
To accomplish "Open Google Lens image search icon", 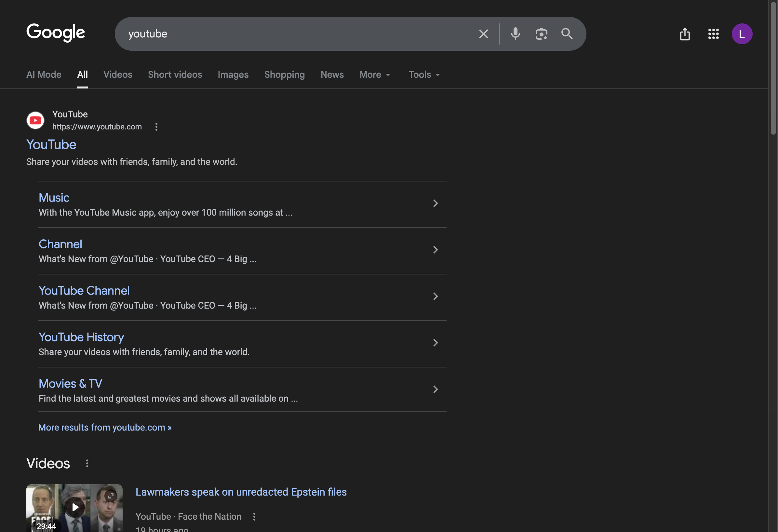I will [x=541, y=34].
